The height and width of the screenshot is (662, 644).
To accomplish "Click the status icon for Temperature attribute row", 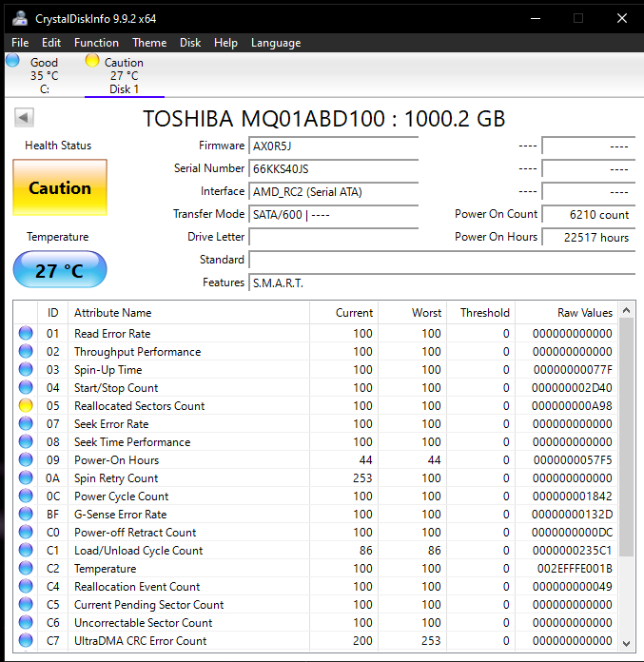I will click(x=26, y=568).
